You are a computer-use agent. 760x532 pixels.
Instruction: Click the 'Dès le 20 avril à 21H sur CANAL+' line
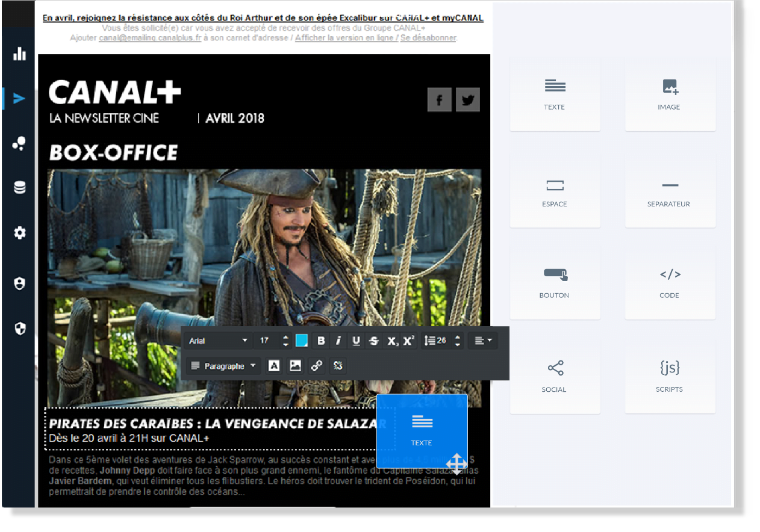tap(129, 438)
